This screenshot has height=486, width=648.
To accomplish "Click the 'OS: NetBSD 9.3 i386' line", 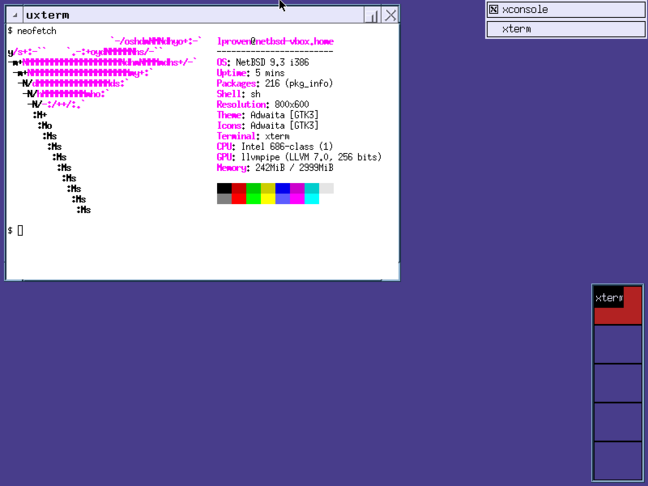I will 263,62.
